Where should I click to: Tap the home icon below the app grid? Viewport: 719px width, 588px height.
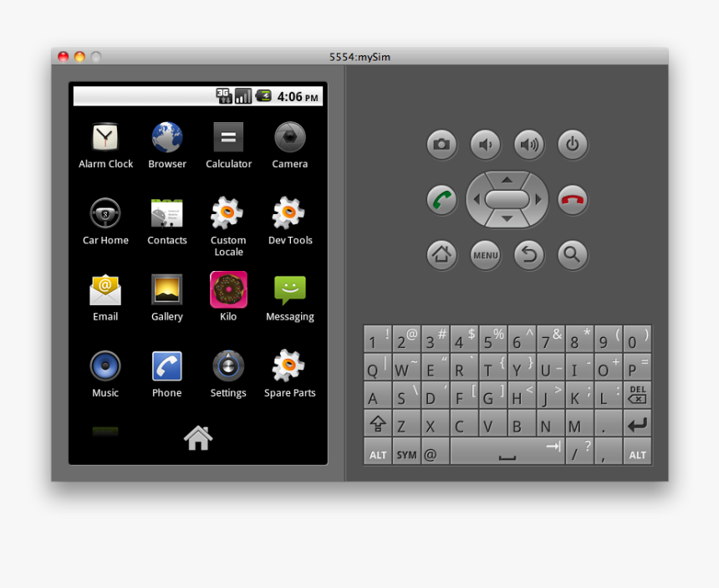pyautogui.click(x=198, y=438)
